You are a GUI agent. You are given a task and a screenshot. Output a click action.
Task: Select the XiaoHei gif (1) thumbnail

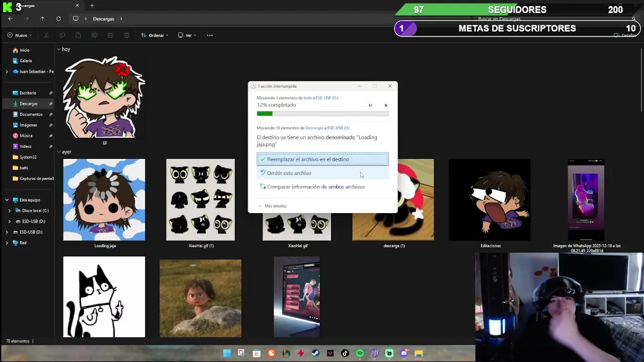pyautogui.click(x=200, y=200)
